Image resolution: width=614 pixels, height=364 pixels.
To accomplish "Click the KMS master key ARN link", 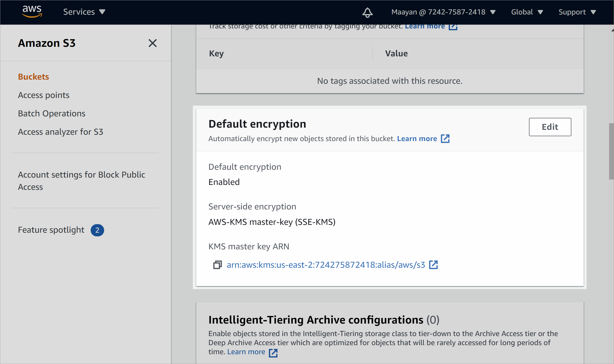I will [325, 265].
